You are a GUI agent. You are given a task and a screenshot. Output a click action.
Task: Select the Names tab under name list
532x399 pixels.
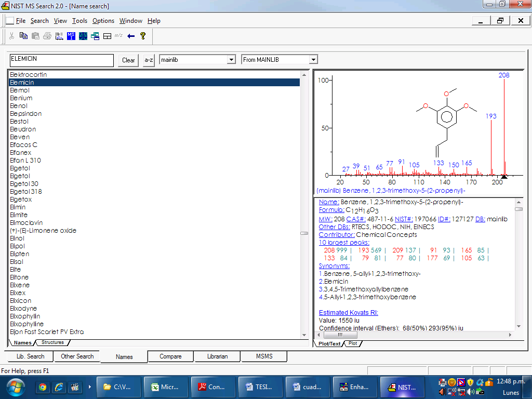pyautogui.click(x=22, y=343)
